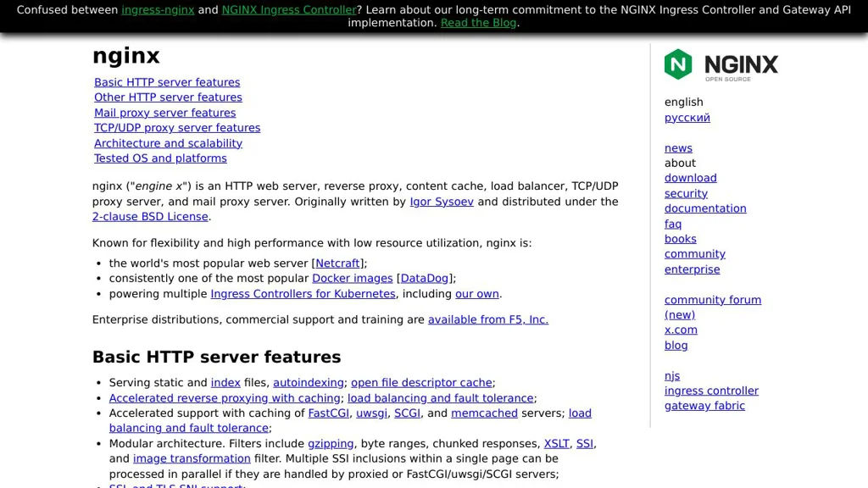
Task: Click the 'nginx' page heading
Action: point(126,56)
